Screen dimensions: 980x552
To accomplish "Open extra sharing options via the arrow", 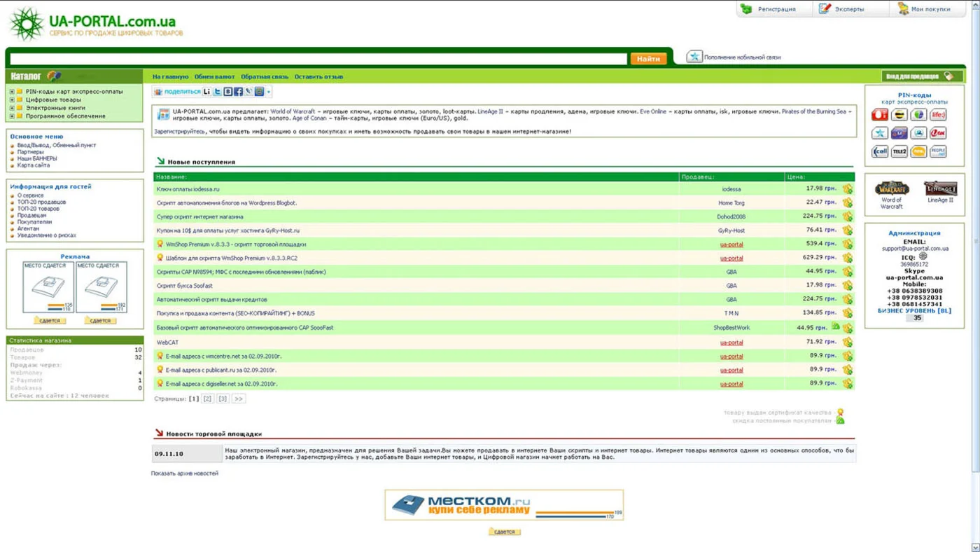I will (x=268, y=91).
